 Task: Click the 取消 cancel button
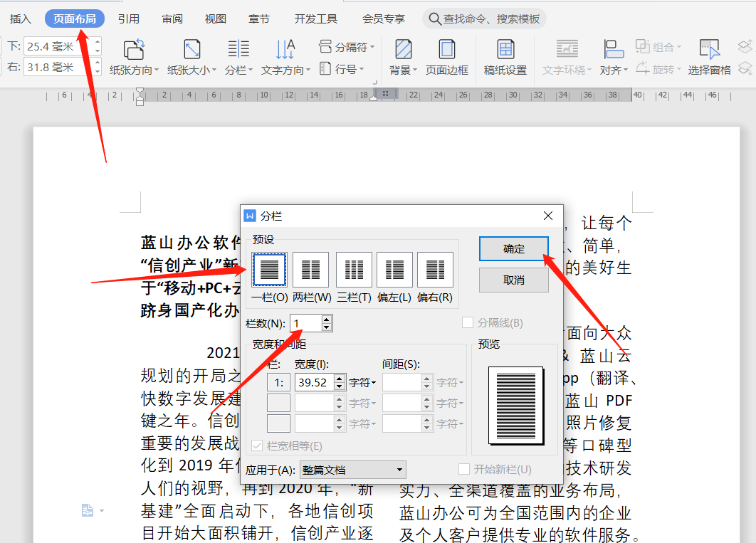[513, 280]
